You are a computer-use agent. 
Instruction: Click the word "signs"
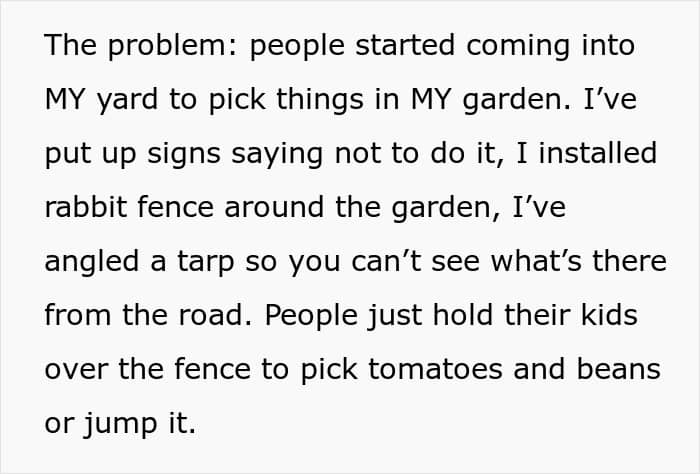pos(183,155)
